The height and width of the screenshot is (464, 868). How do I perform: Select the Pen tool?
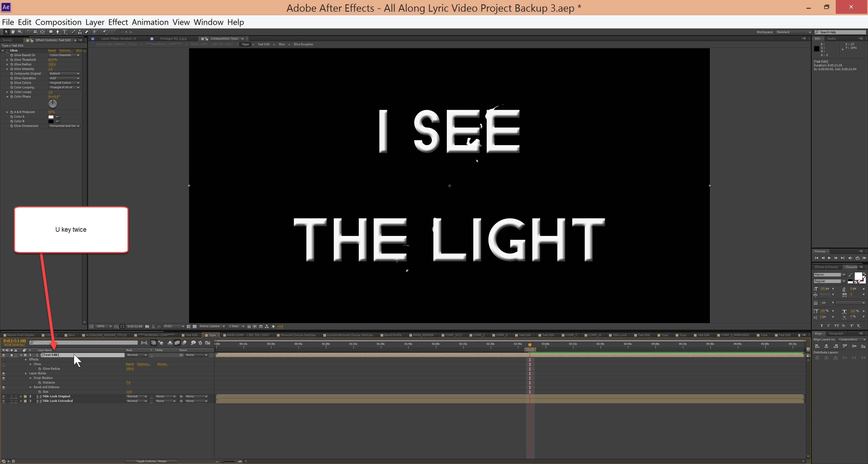(x=58, y=32)
